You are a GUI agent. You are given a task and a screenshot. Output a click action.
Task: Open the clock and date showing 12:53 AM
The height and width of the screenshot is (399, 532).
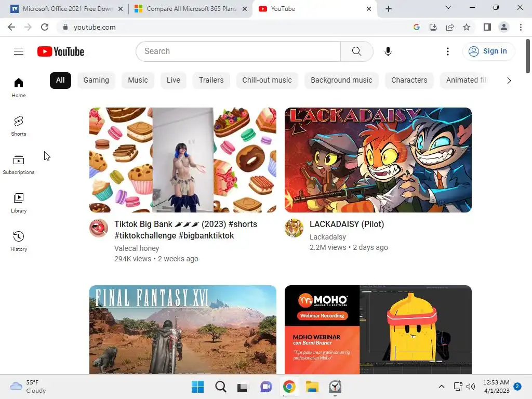[x=496, y=387]
